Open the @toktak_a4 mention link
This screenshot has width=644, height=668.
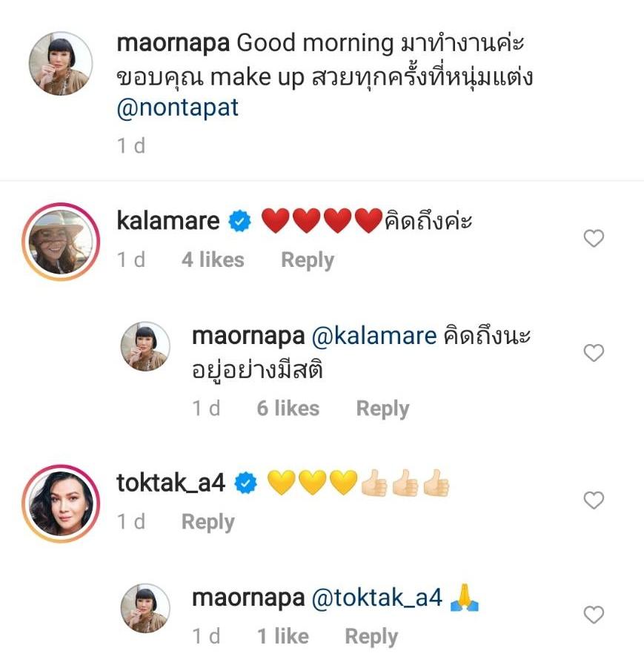pyautogui.click(x=377, y=598)
